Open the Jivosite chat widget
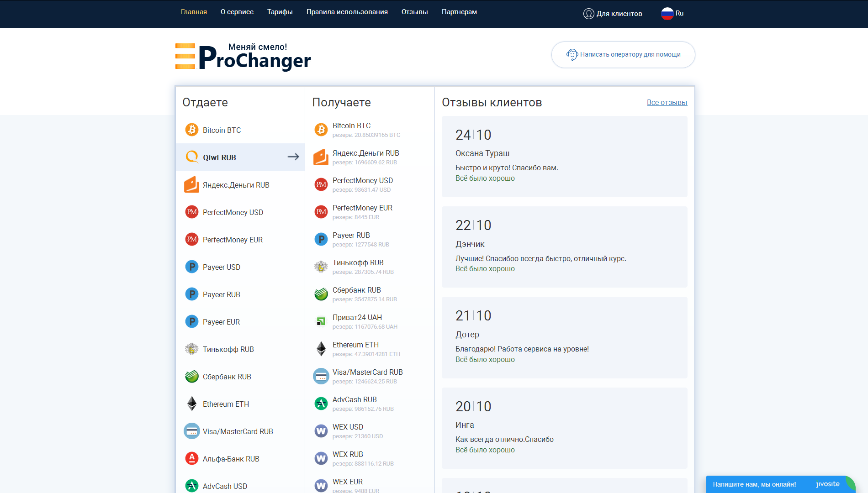This screenshot has height=493, width=868. (780, 484)
